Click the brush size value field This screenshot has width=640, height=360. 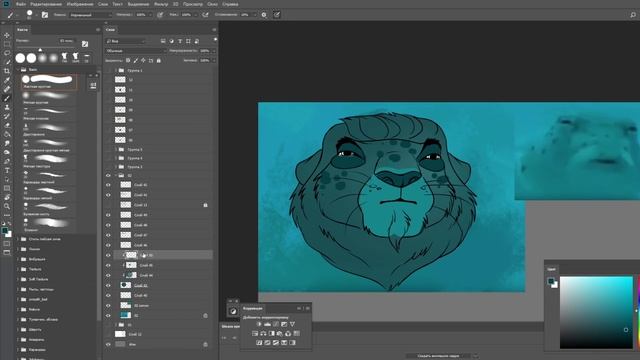(67, 41)
